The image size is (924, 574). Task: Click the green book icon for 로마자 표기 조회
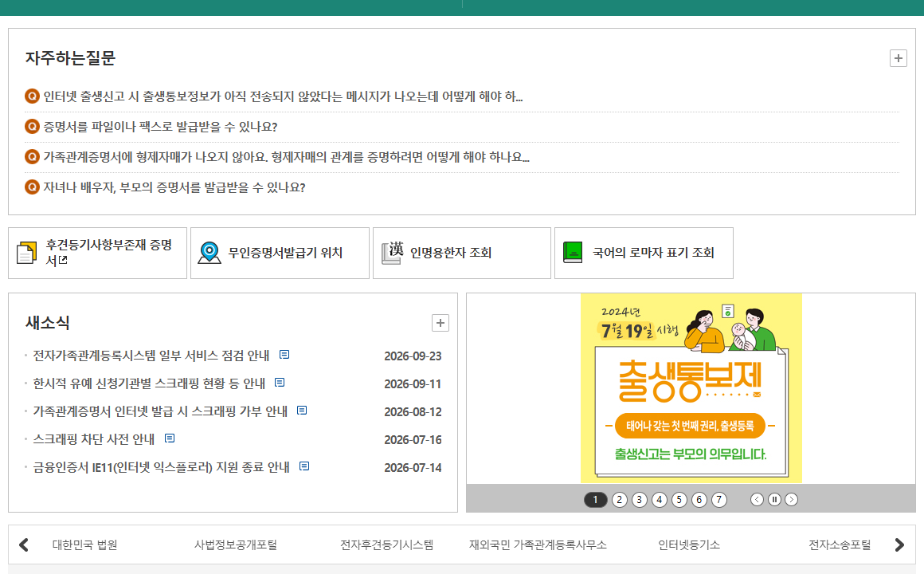(x=573, y=253)
